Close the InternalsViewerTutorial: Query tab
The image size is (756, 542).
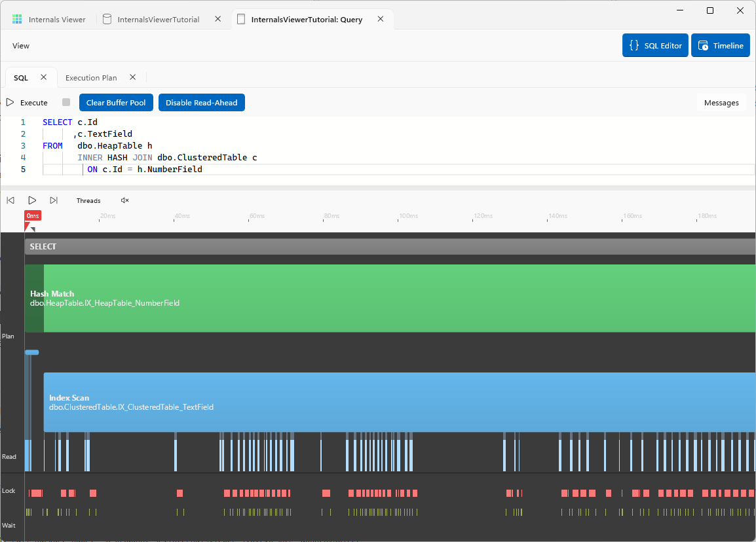[381, 19]
